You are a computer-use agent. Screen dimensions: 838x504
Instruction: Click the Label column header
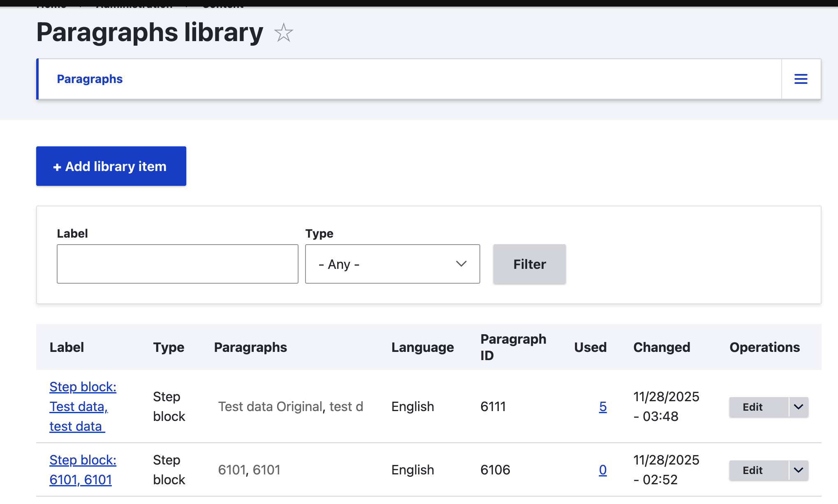click(67, 347)
